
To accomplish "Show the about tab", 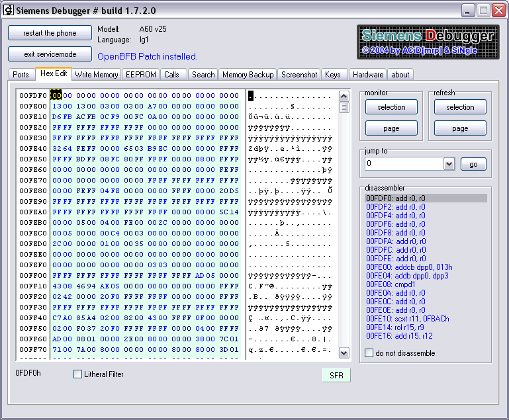I will coord(400,75).
